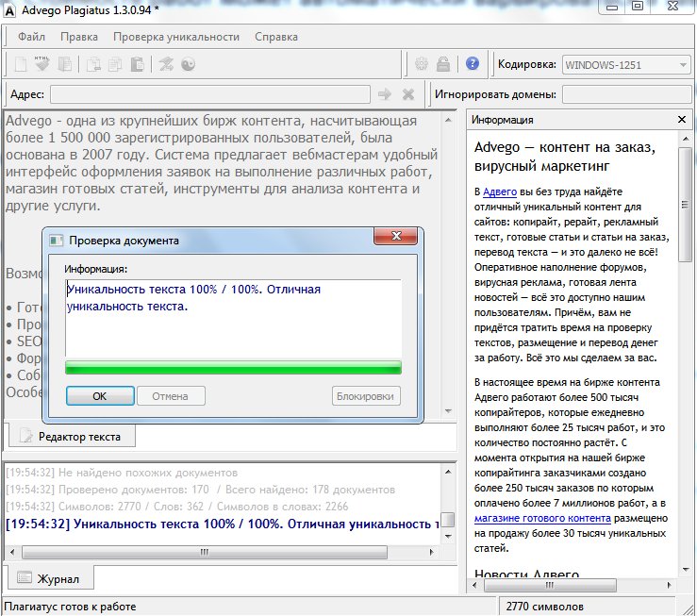The width and height of the screenshot is (697, 616).
Task: Open the магазине готового контента link
Action: point(542,518)
